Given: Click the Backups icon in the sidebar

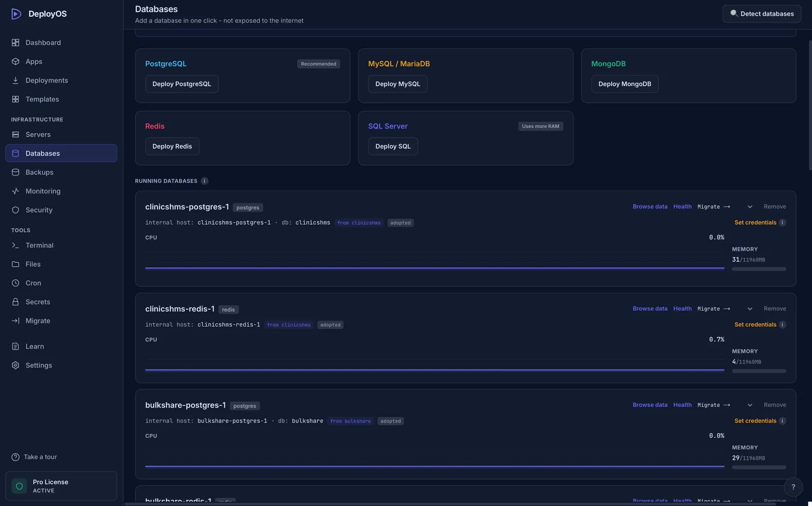Looking at the screenshot, I should 15,172.
